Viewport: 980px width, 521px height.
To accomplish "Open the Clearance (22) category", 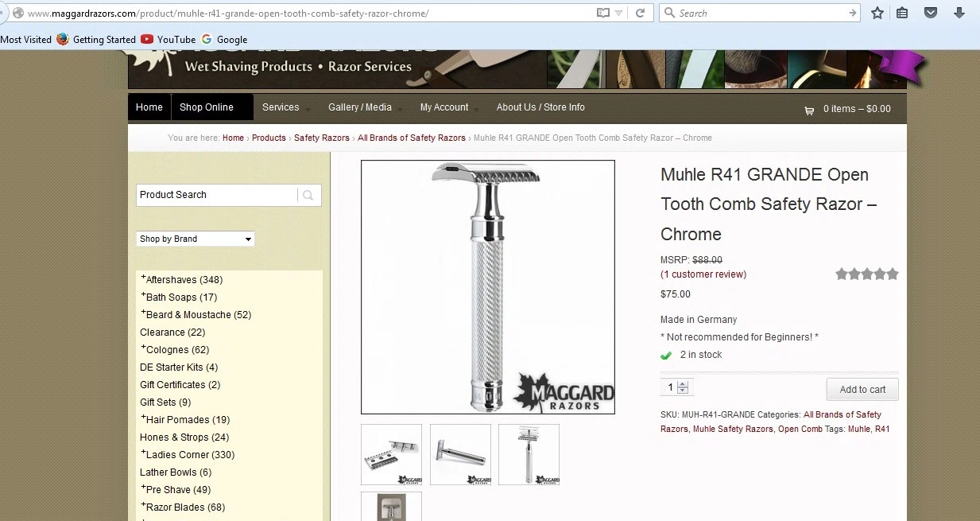I will [x=172, y=332].
